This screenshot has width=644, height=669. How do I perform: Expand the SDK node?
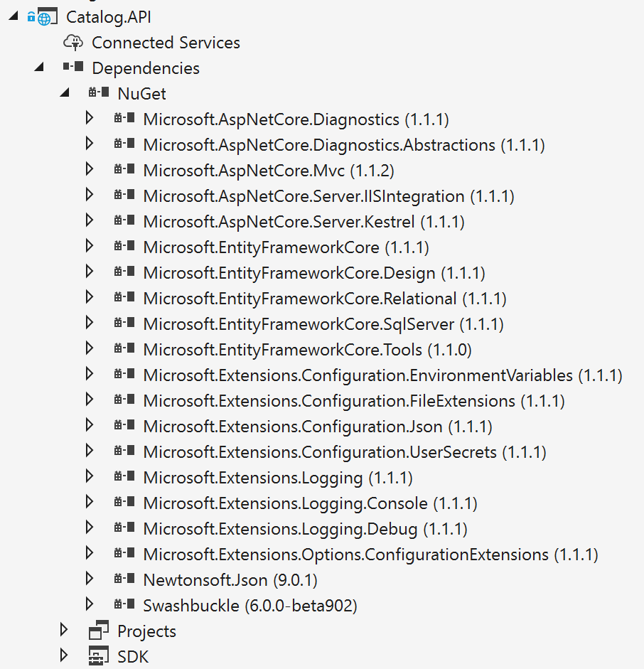tap(65, 656)
